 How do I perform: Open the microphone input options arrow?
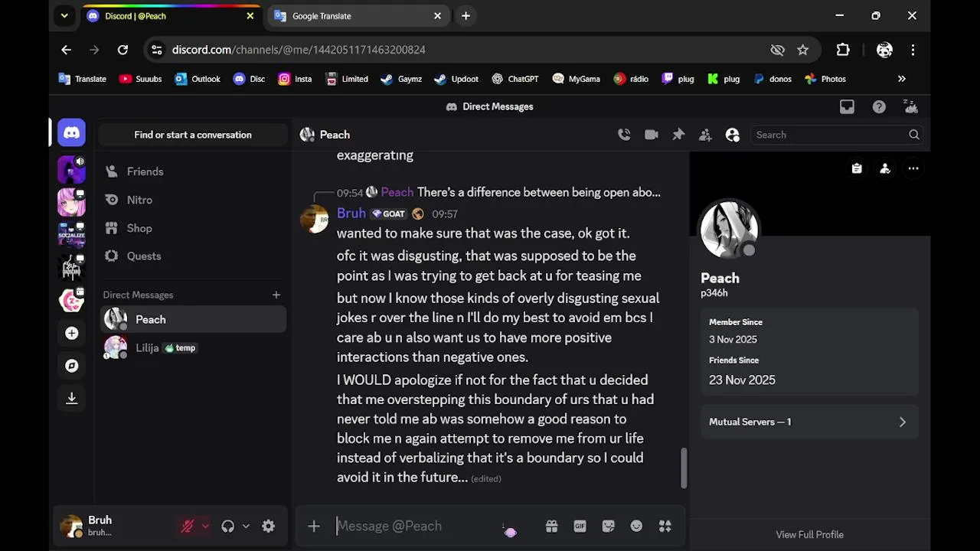point(205,527)
